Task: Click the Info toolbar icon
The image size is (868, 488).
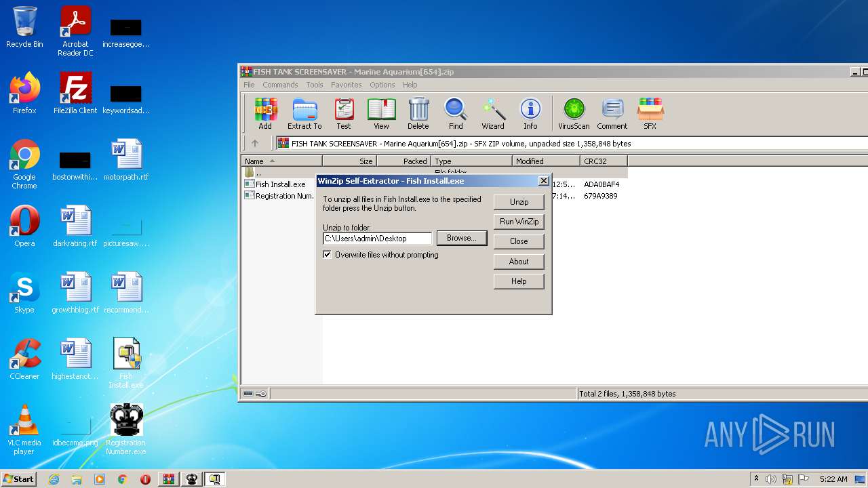Action: tap(530, 113)
